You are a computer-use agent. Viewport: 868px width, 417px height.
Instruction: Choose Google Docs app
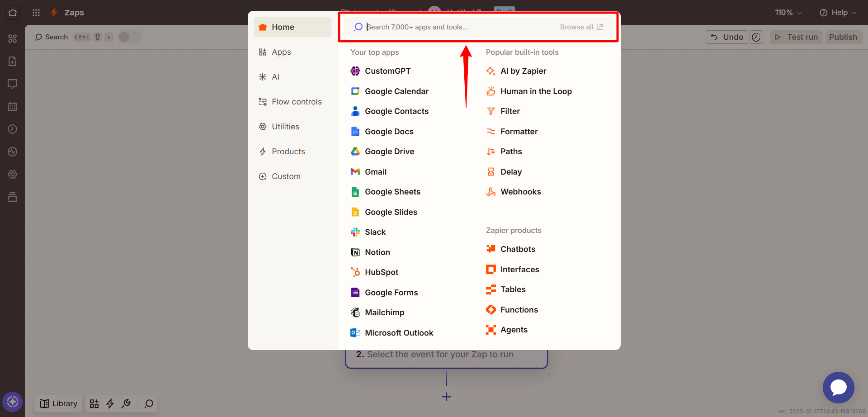[382, 132]
